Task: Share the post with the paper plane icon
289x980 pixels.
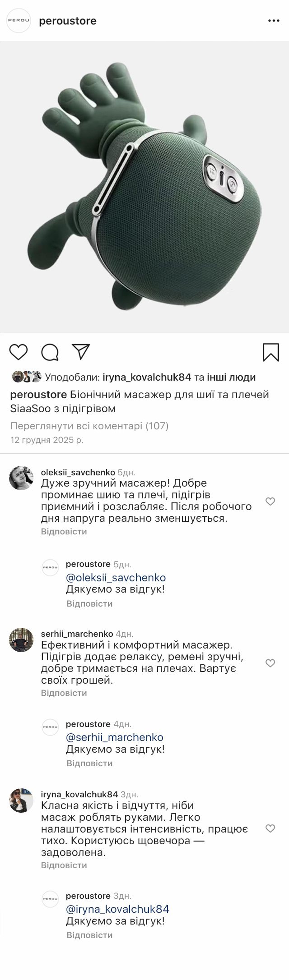Action: 81,352
